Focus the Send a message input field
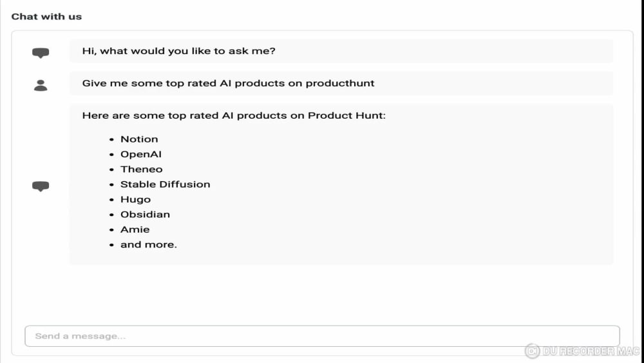 tap(322, 336)
